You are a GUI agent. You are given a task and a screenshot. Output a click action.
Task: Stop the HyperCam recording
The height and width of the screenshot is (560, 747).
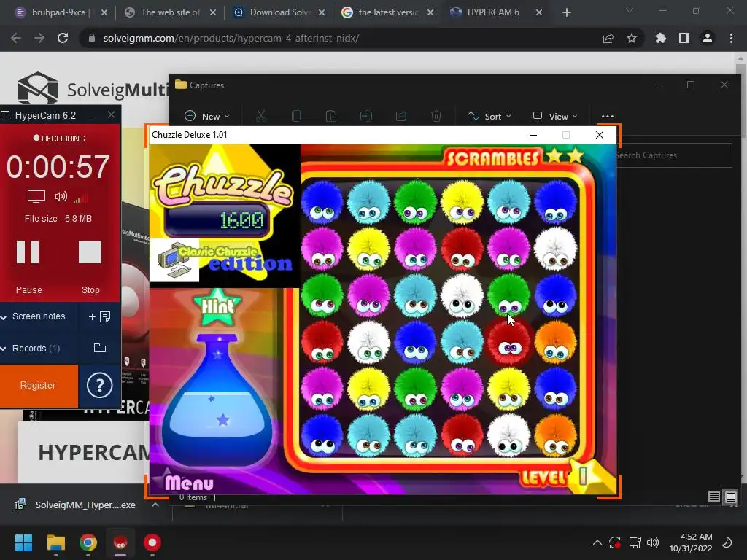[90, 252]
